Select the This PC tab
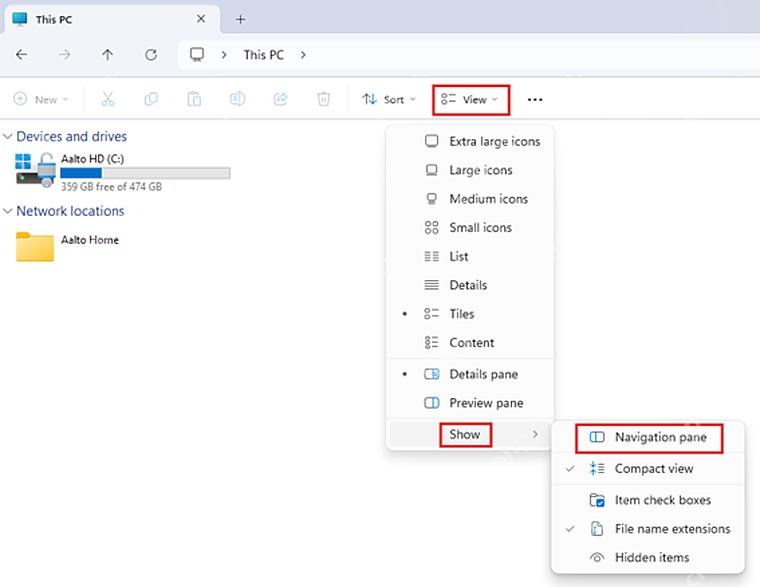The width and height of the screenshot is (760, 587). tap(111, 19)
